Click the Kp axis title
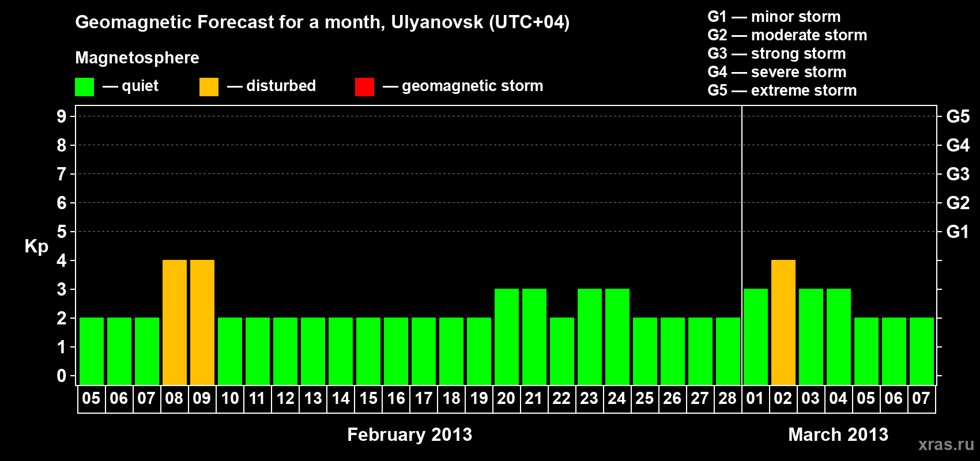Image resolution: width=980 pixels, height=461 pixels. (x=36, y=247)
